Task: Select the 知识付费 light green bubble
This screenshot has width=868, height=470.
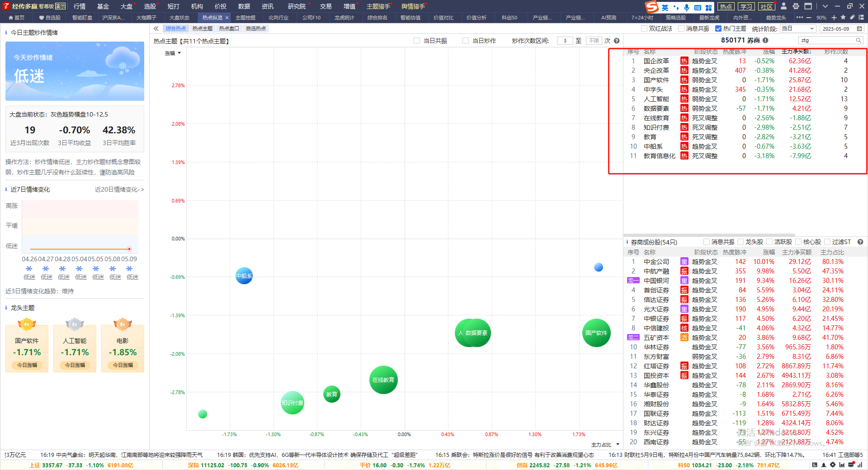Action: [292, 403]
